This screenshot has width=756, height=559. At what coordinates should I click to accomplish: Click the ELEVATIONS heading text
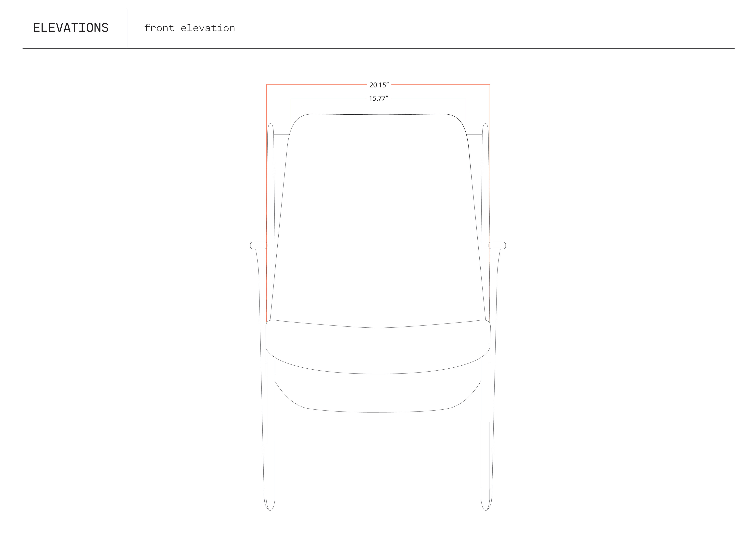pyautogui.click(x=71, y=28)
